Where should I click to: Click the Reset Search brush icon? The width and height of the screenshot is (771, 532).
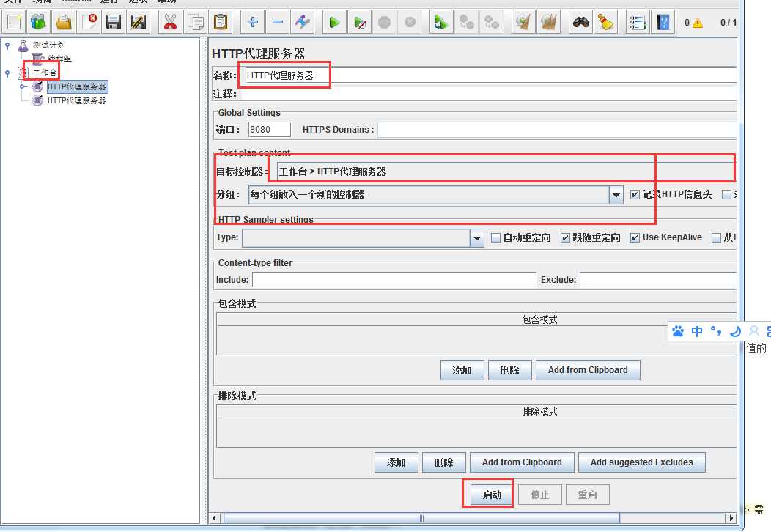tap(606, 22)
